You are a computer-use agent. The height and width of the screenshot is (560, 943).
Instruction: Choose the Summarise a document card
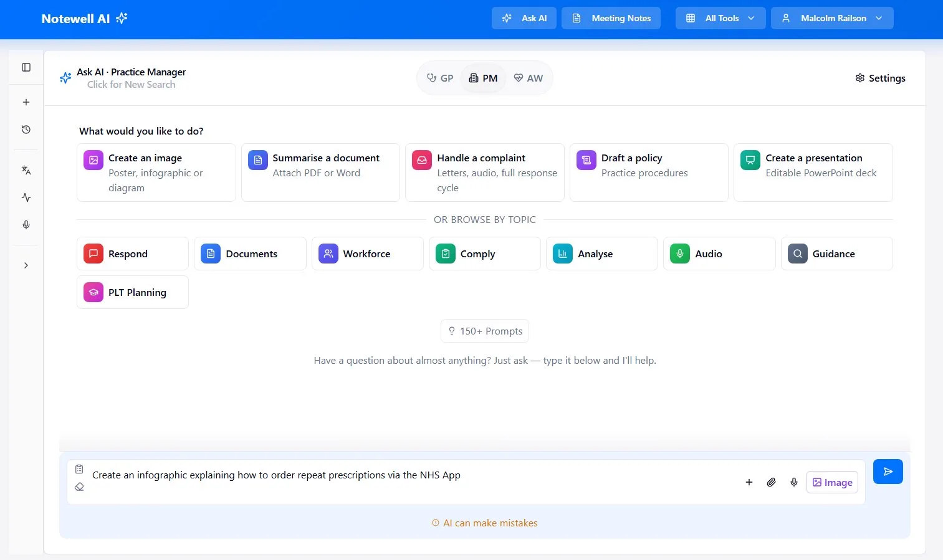click(x=320, y=173)
